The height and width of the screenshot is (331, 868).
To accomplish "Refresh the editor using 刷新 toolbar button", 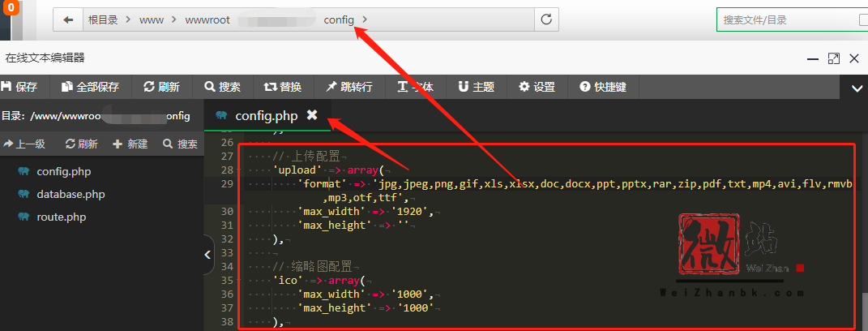I will (161, 87).
